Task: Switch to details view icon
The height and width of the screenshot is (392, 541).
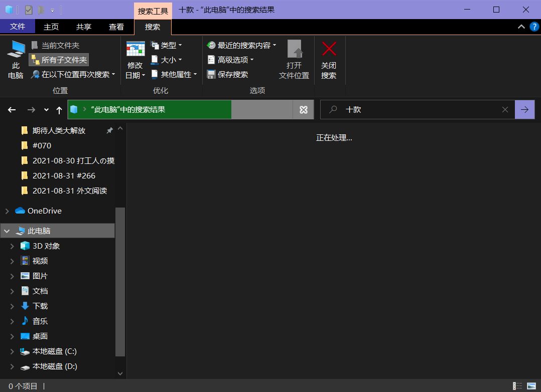Action: tap(517, 386)
